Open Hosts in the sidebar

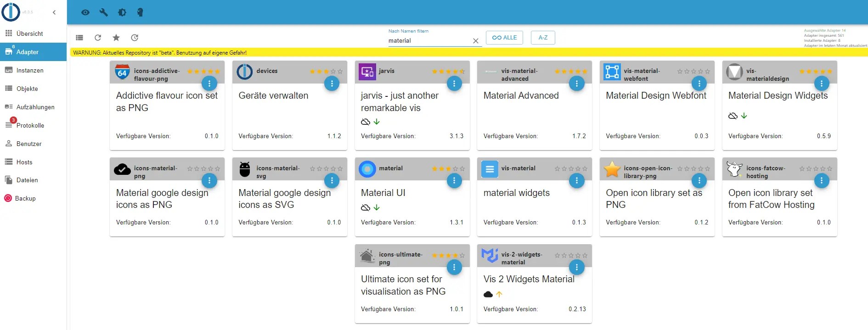[34, 162]
